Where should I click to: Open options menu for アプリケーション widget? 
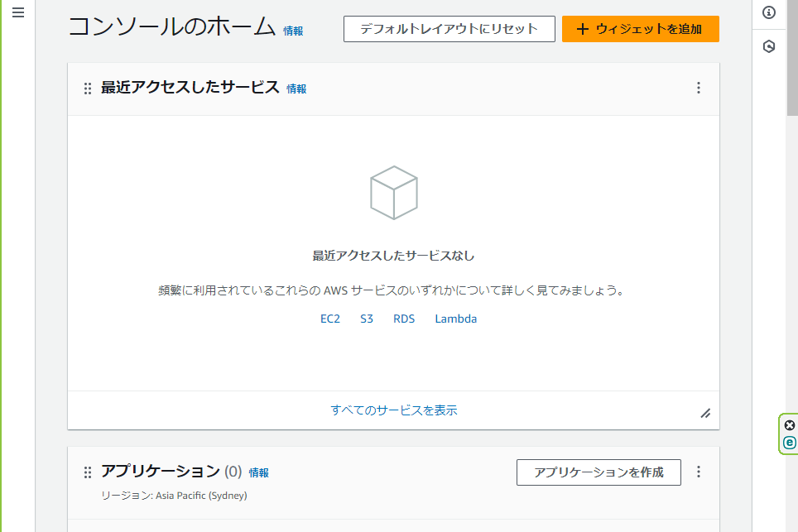pos(699,472)
